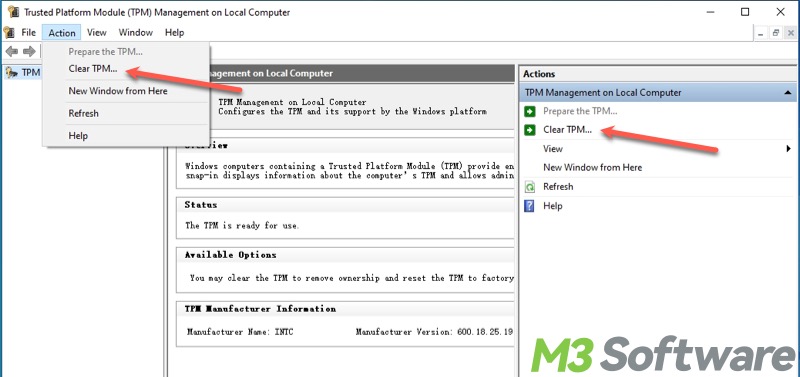Choose Clear TPM... in Action dropdown menu

(x=93, y=69)
